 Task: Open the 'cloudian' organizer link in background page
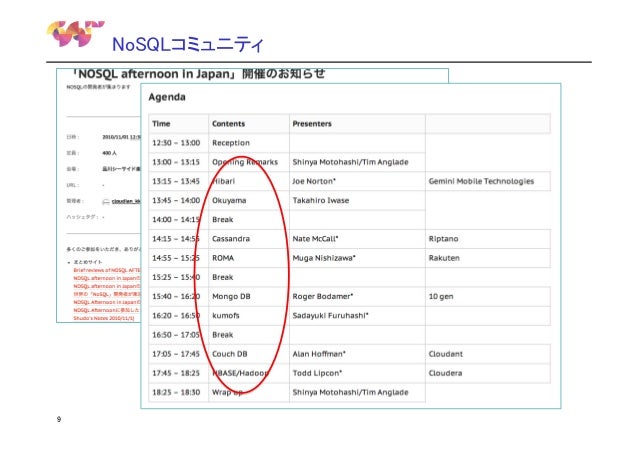pos(126,201)
